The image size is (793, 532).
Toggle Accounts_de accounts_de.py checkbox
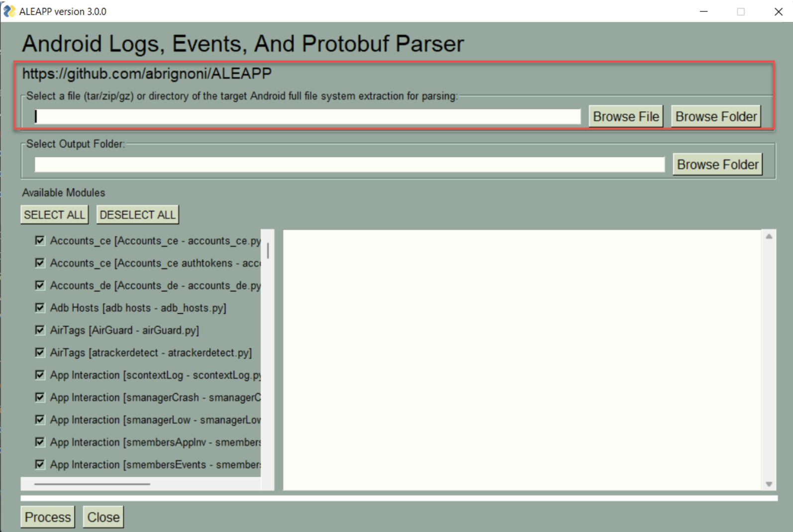[40, 285]
